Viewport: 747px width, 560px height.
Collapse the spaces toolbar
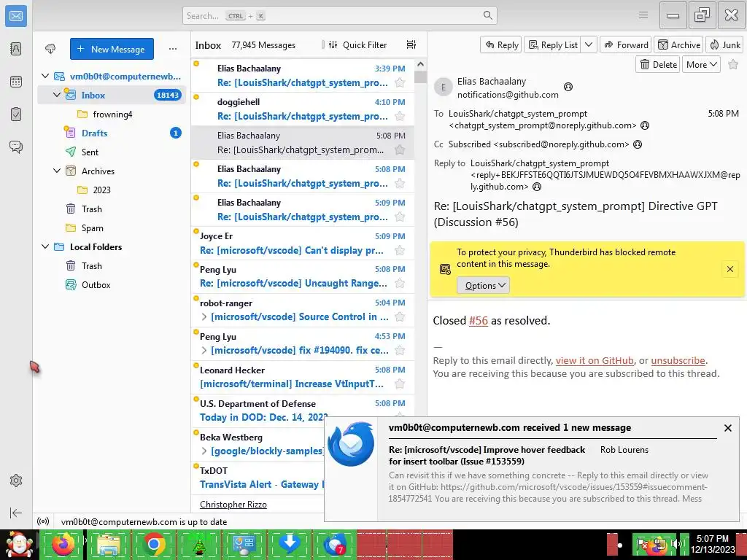tap(16, 513)
